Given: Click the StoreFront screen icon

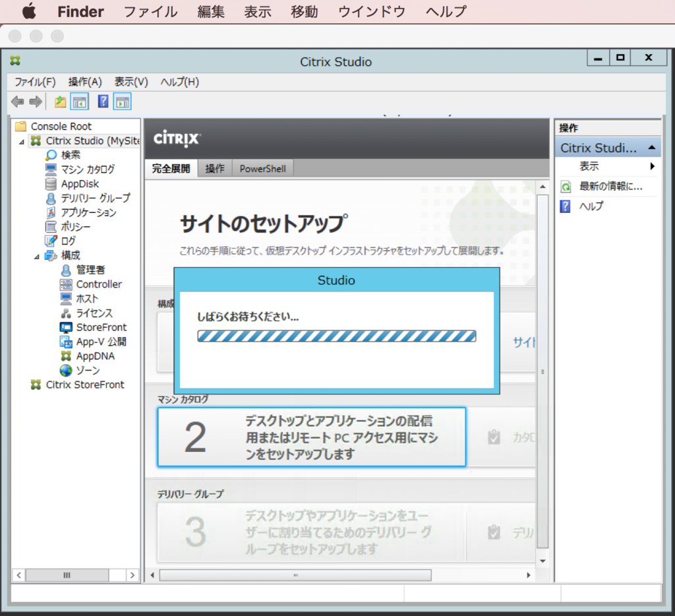Looking at the screenshot, I should (66, 327).
